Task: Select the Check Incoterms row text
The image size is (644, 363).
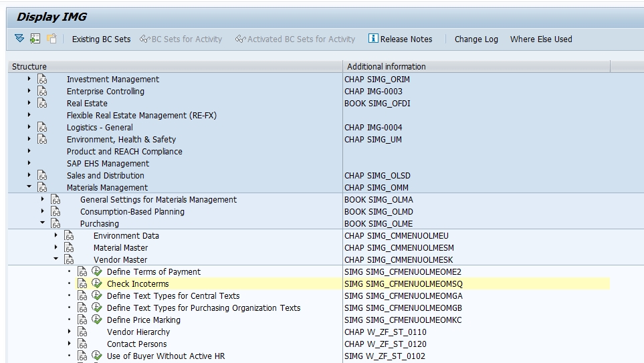Action: pyautogui.click(x=138, y=283)
